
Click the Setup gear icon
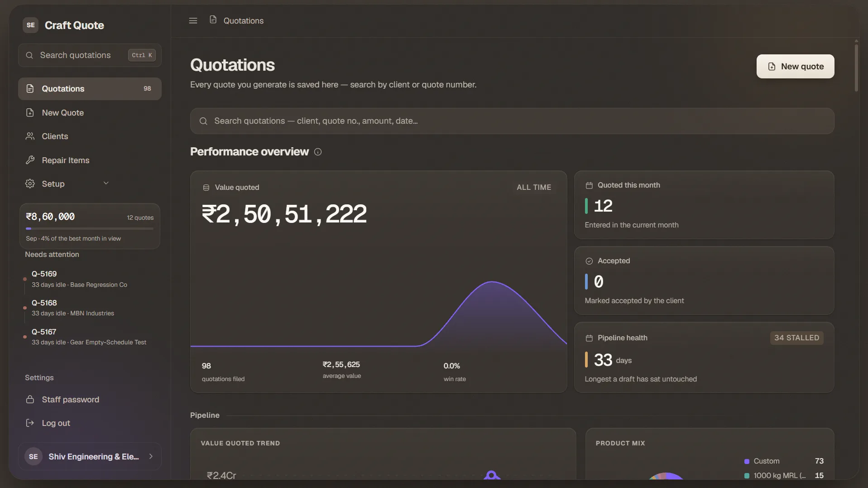(30, 184)
